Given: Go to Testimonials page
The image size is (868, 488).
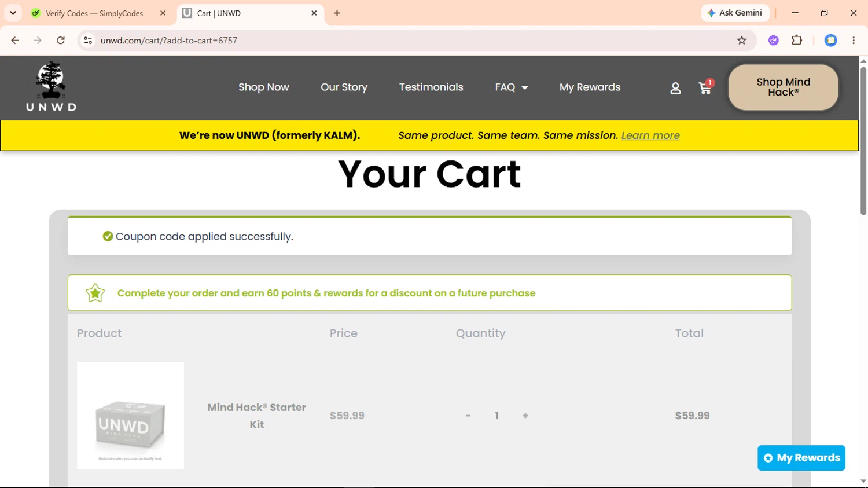Looking at the screenshot, I should coord(431,87).
